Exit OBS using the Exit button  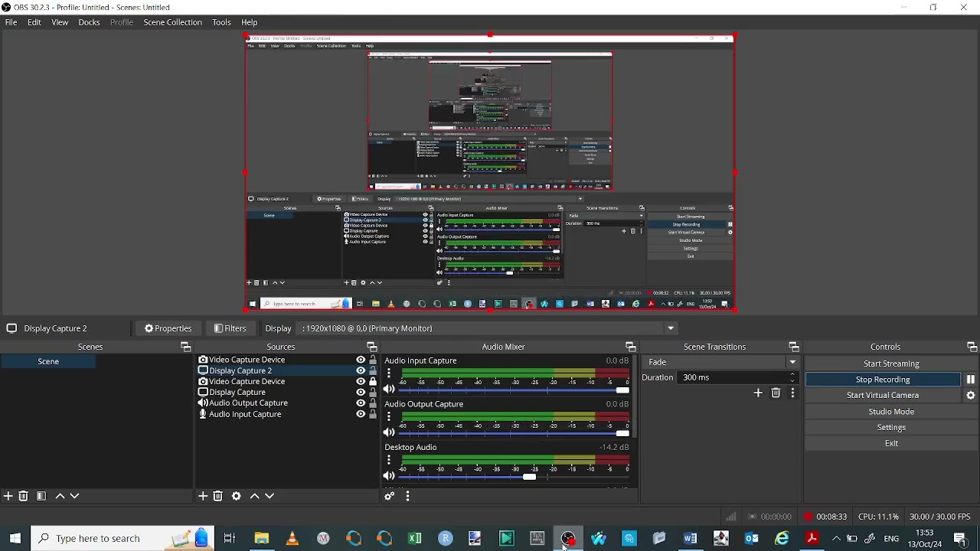click(892, 445)
